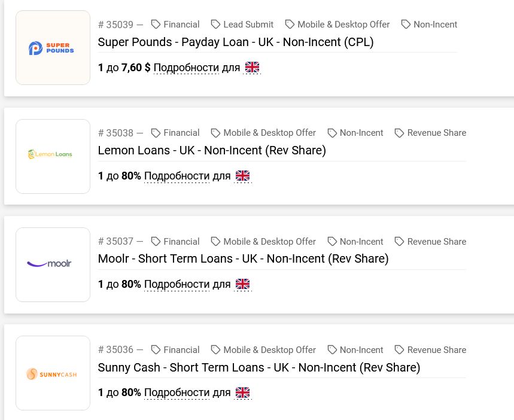514x420 pixels.
Task: Click the Lemon Loans logo thumbnail
Action: 53,156
